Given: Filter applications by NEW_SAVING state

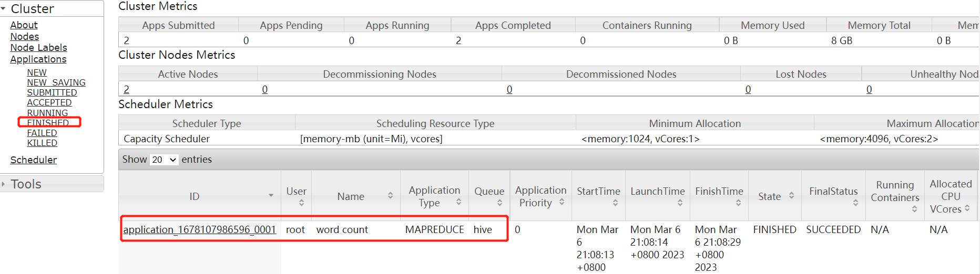Looking at the screenshot, I should (x=56, y=82).
